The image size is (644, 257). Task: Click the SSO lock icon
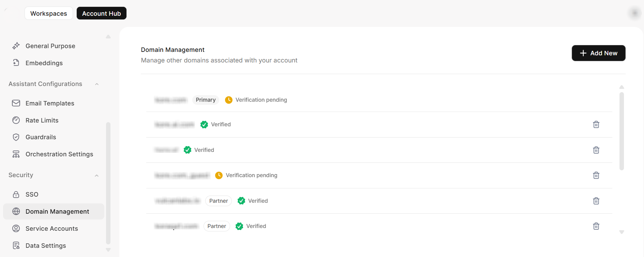pyautogui.click(x=16, y=195)
